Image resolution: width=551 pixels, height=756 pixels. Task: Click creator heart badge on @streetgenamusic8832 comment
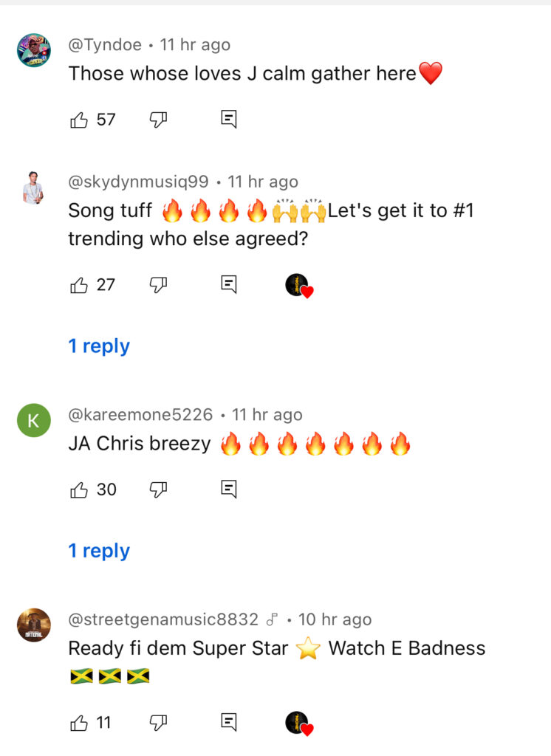(x=298, y=724)
